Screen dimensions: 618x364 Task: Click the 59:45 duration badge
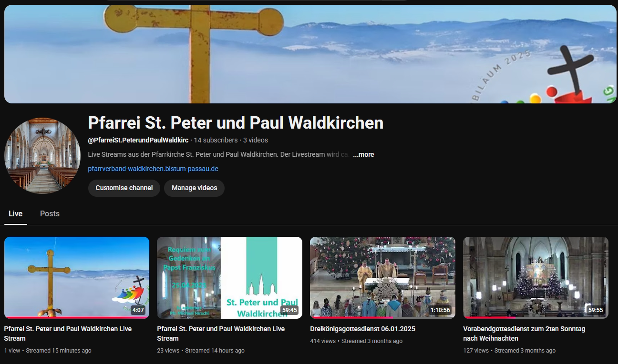[x=289, y=310]
